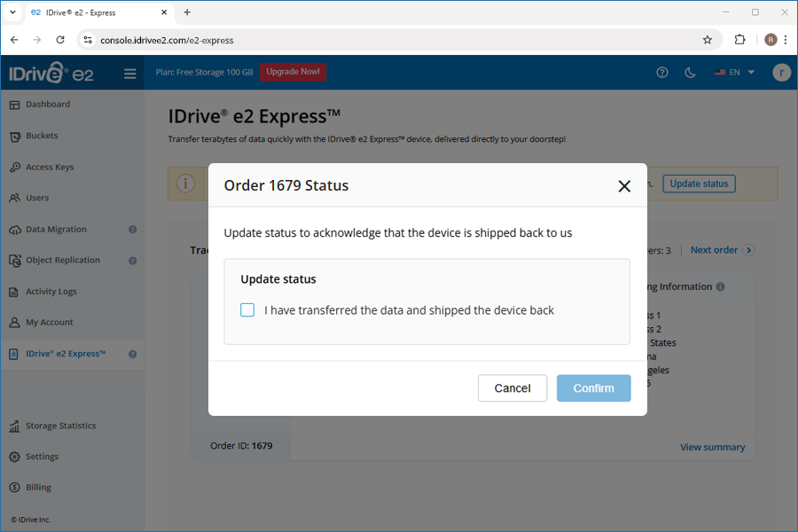Viewport: 798px width, 532px height.
Task: Open the Settings page
Action: (42, 457)
